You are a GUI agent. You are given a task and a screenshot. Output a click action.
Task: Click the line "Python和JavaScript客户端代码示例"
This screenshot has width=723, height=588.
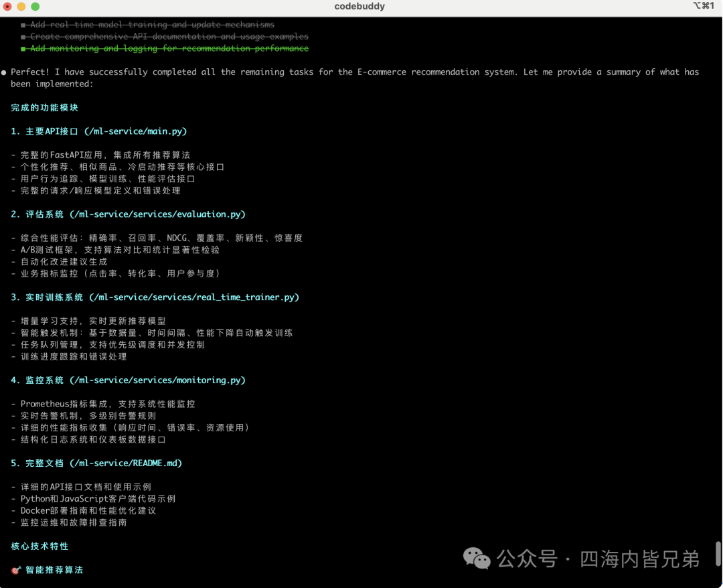pos(98,499)
